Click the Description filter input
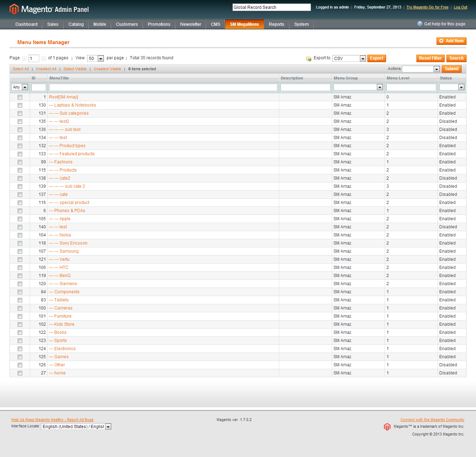The height and width of the screenshot is (457, 476). (305, 87)
